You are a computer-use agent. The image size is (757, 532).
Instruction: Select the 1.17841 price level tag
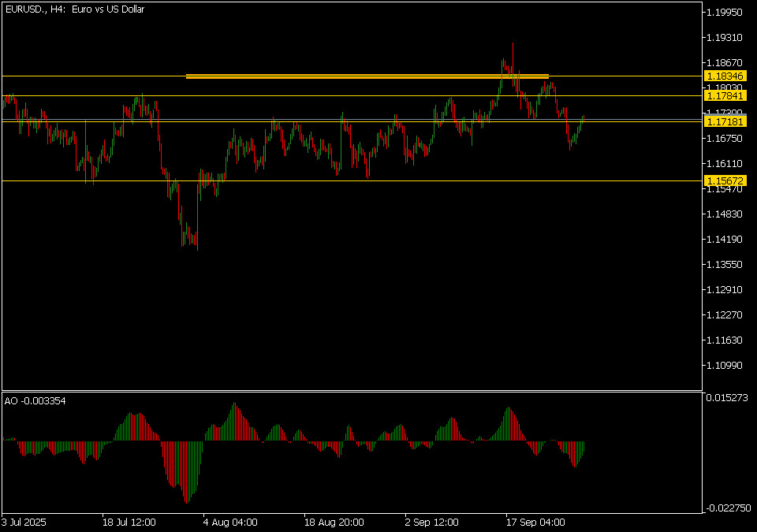click(x=725, y=95)
